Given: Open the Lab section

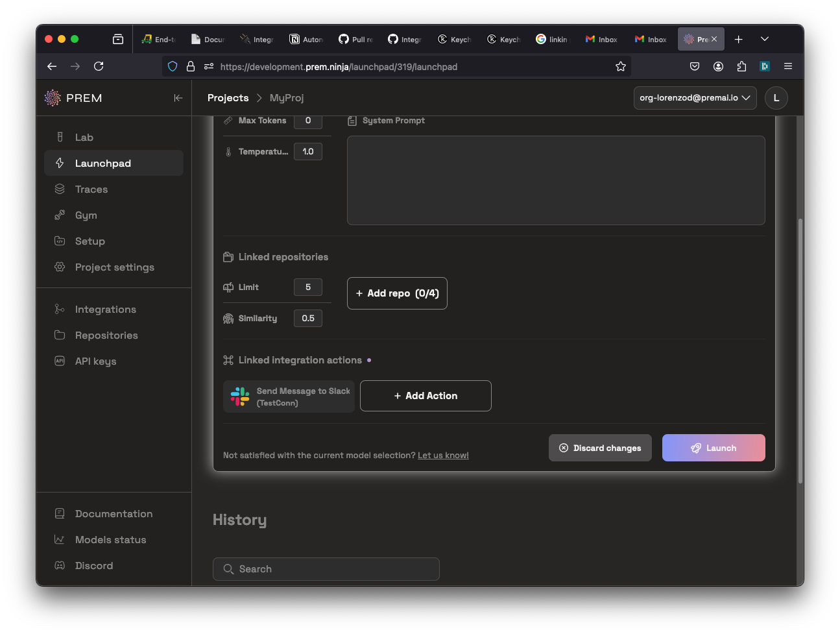Looking at the screenshot, I should click(114, 137).
